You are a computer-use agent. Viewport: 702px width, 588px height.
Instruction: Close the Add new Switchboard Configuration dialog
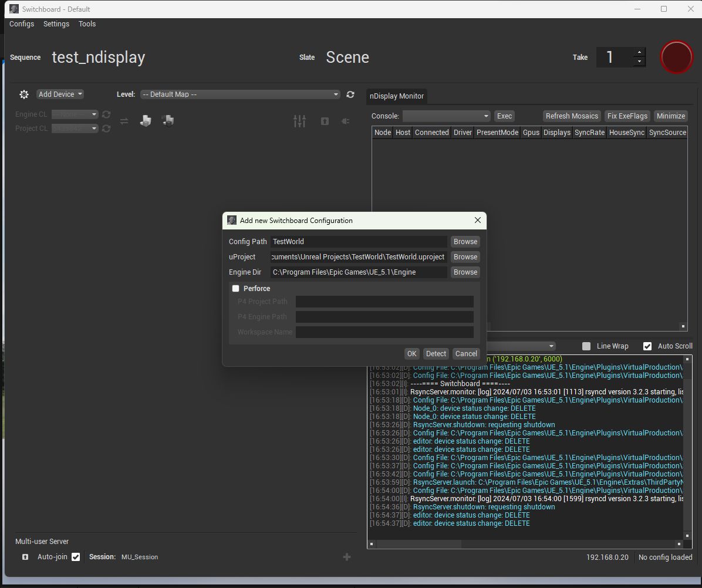coord(478,220)
